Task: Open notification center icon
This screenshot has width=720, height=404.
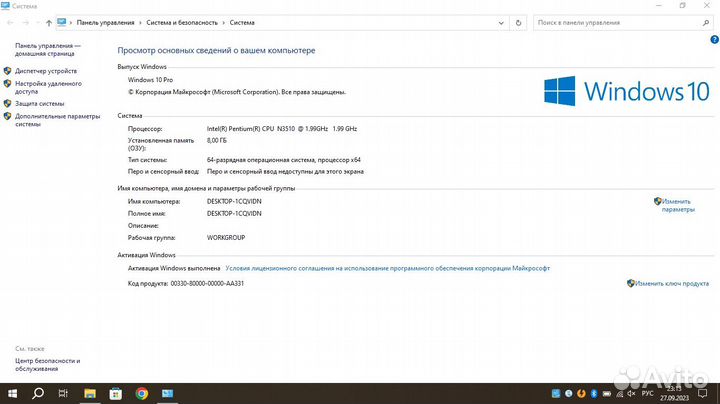Action: point(703,393)
